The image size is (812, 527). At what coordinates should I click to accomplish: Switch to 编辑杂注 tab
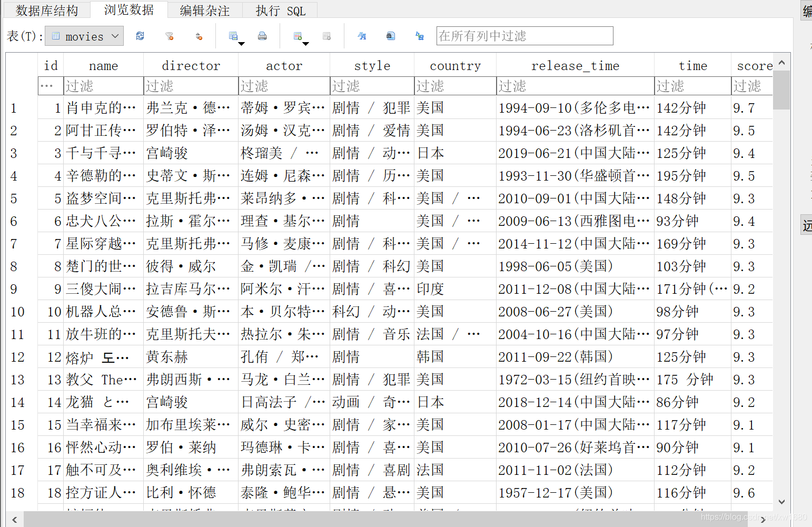click(205, 10)
